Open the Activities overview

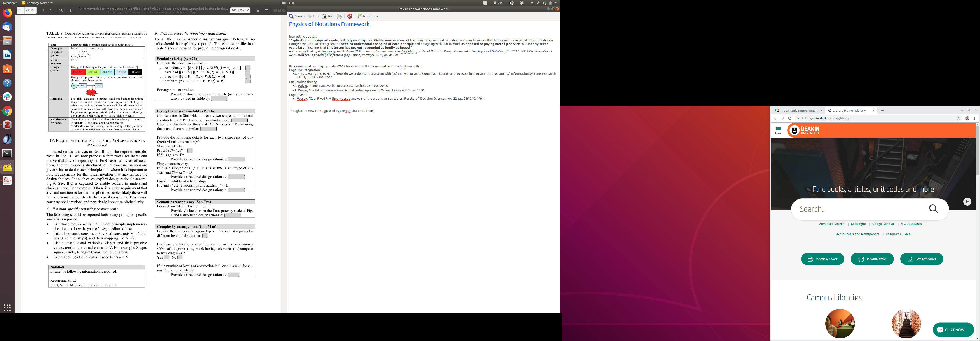point(10,3)
